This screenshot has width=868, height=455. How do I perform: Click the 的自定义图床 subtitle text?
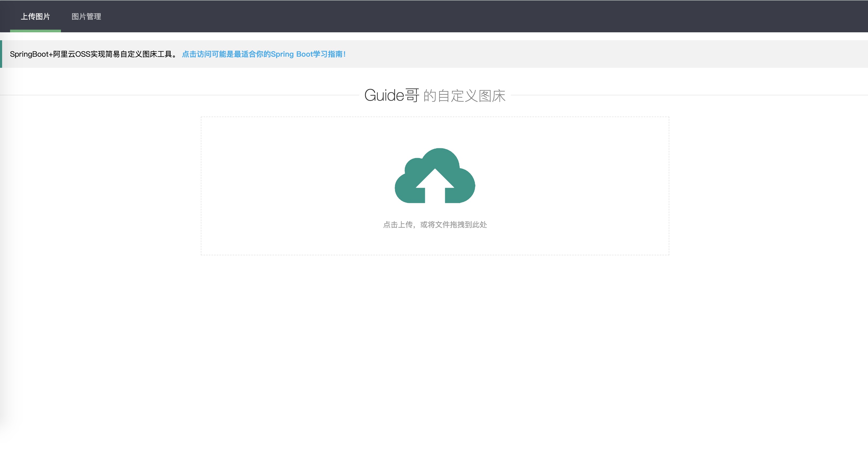point(464,96)
